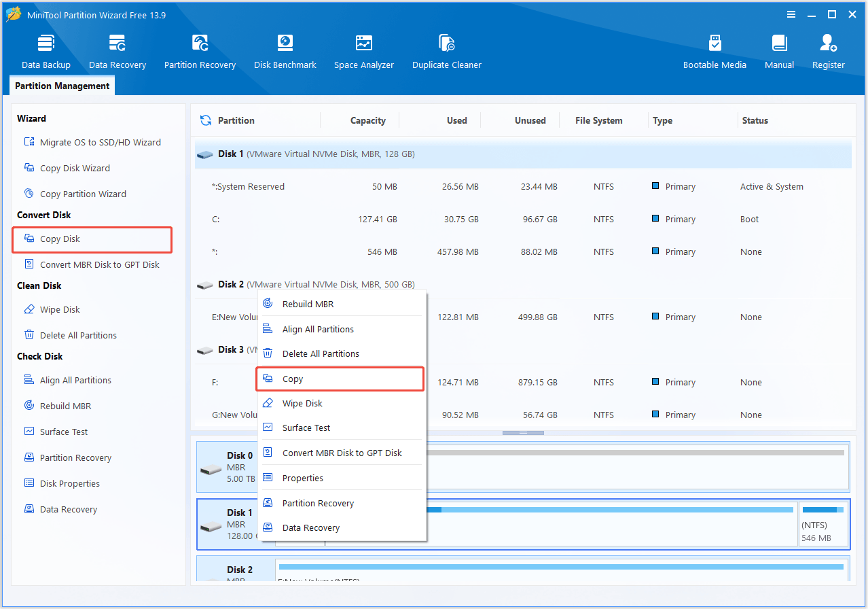Click the splitter handle between list and disk map
Image resolution: width=868 pixels, height=609 pixels.
523,432
